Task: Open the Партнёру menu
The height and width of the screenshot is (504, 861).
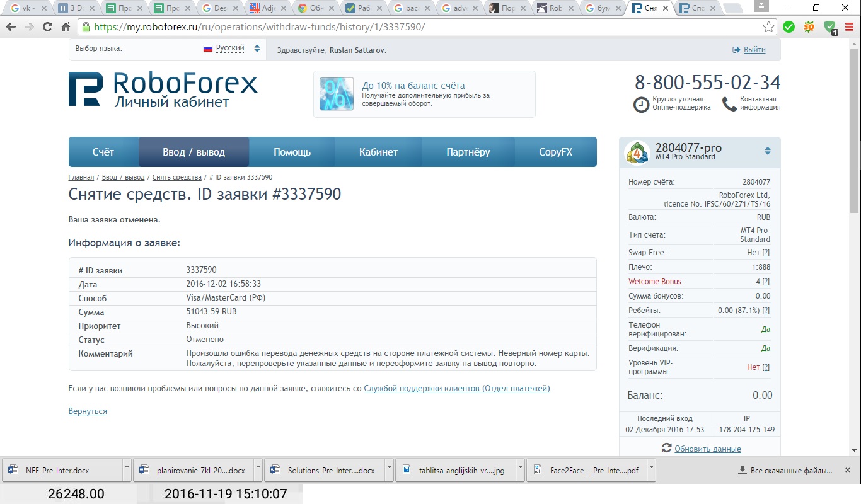Action: pyautogui.click(x=468, y=152)
